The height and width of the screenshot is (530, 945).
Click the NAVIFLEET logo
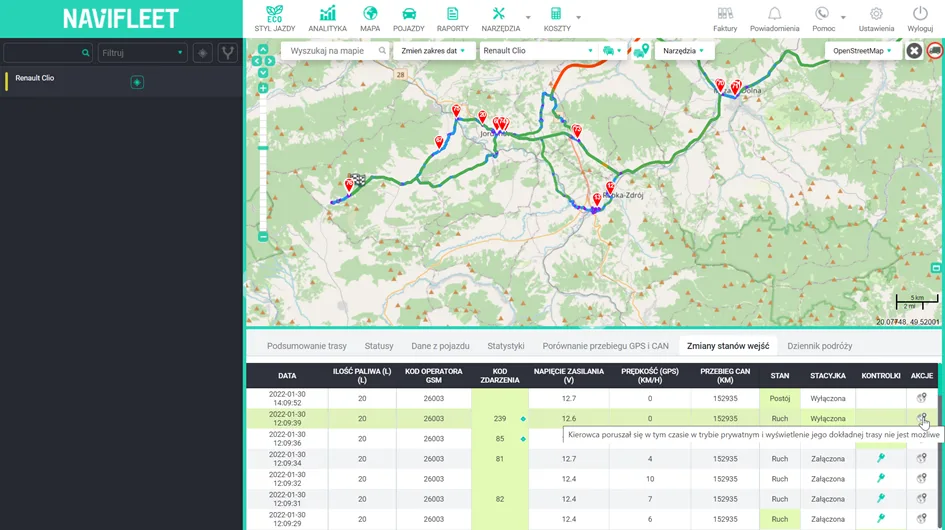[121, 19]
